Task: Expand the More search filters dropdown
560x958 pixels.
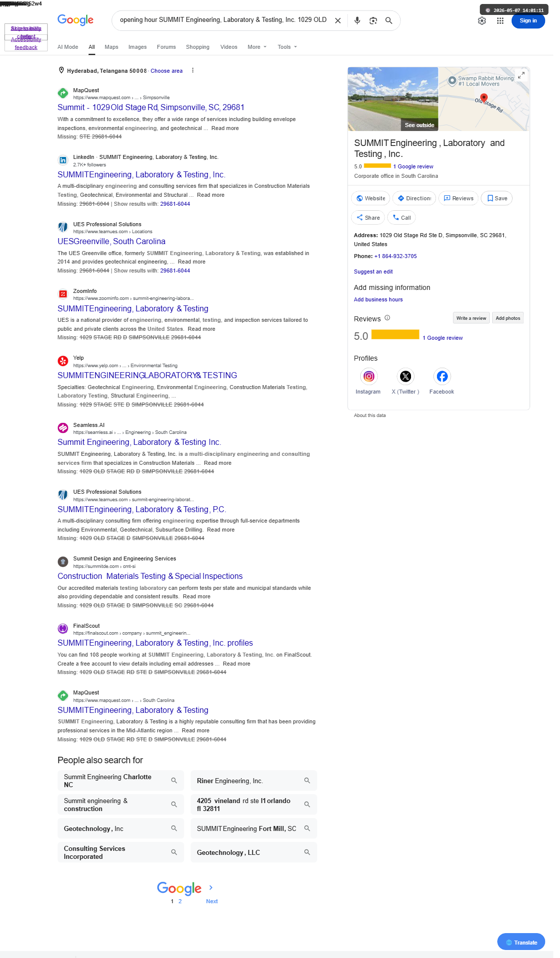Action: [x=257, y=47]
